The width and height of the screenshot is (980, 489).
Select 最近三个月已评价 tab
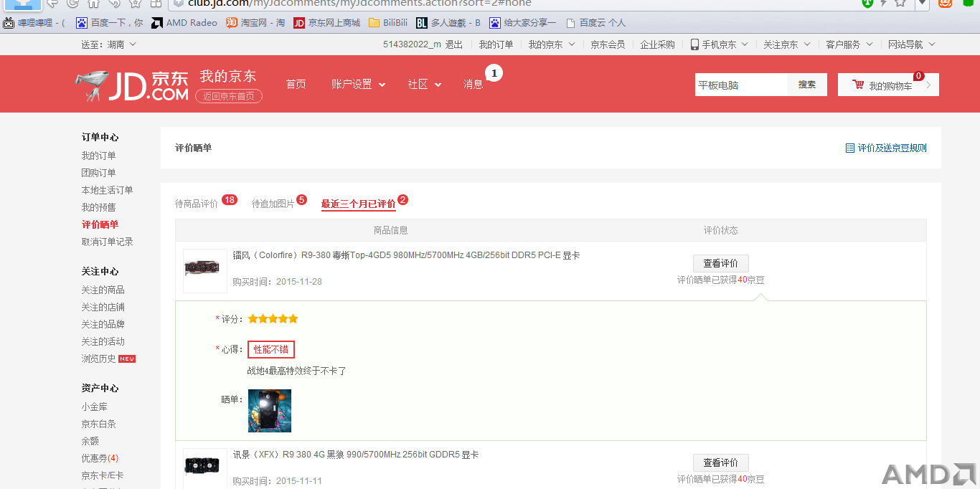click(358, 204)
